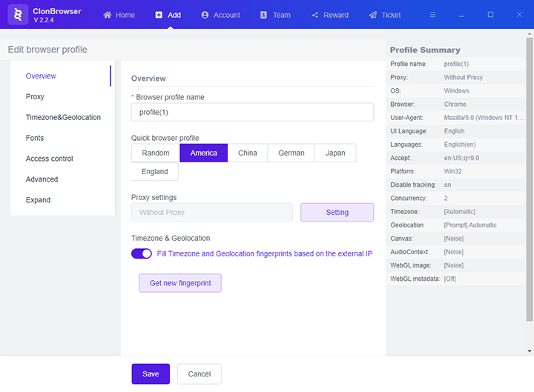Click the Canvas '[Noise]' value
Image resolution: width=534 pixels, height=392 pixels.
(454, 239)
